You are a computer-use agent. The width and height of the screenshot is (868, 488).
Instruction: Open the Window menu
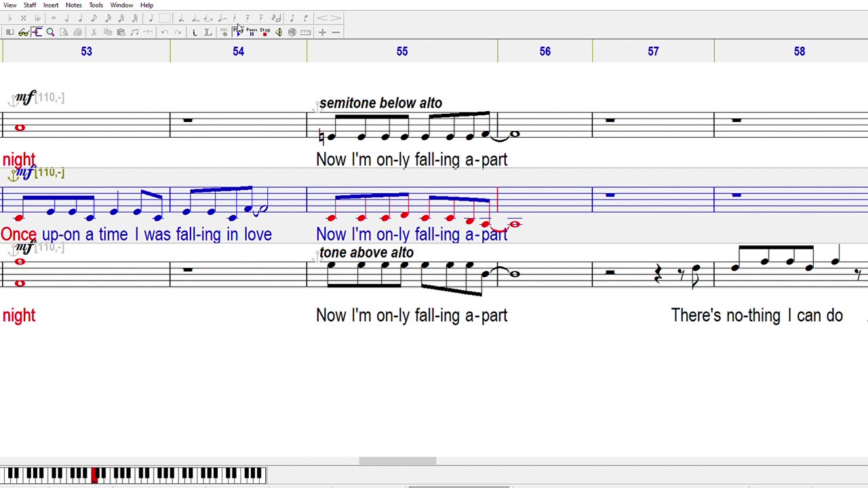pyautogui.click(x=121, y=5)
